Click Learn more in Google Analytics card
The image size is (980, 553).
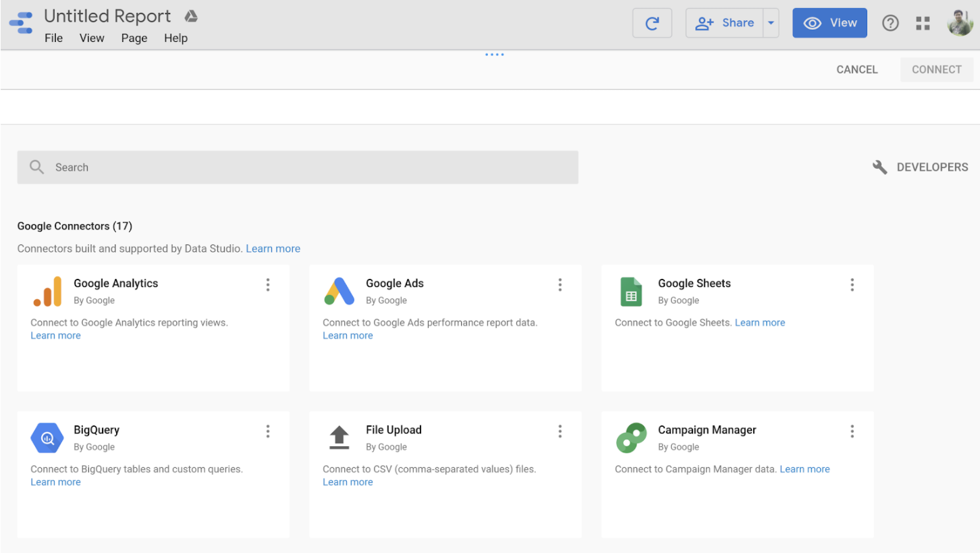point(55,336)
